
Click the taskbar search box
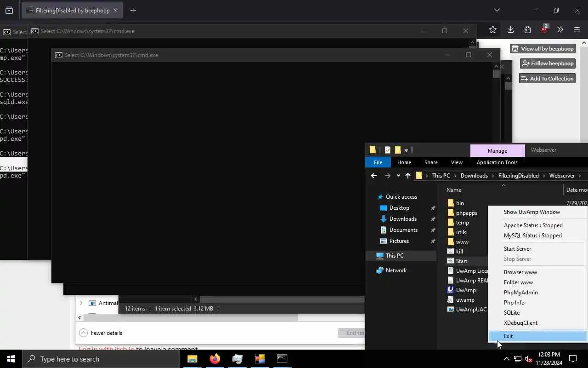(101, 359)
